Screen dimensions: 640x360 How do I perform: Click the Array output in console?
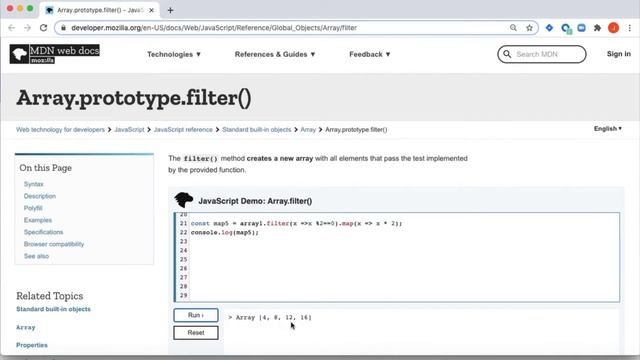coord(269,317)
